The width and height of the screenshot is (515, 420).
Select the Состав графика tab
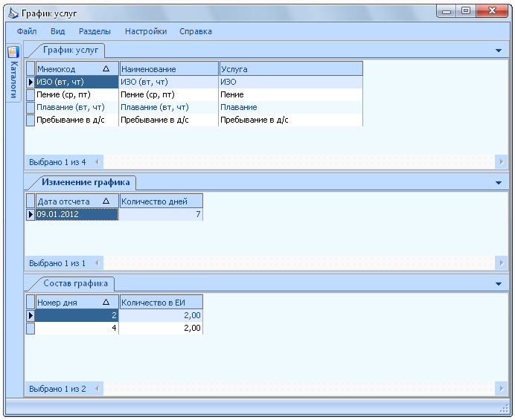tap(76, 283)
